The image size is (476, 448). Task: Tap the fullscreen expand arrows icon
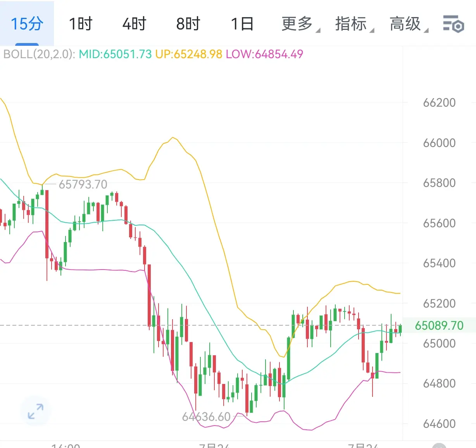[x=36, y=411]
